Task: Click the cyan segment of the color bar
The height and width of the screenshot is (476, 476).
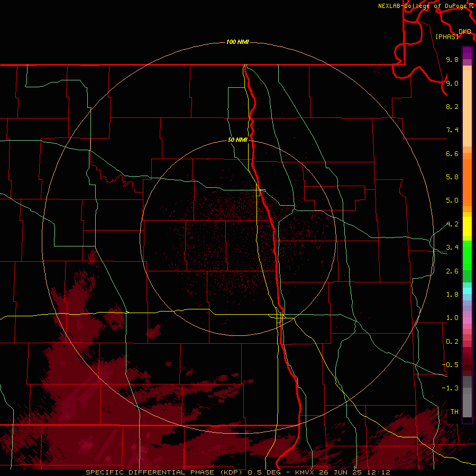Action: pyautogui.click(x=467, y=290)
